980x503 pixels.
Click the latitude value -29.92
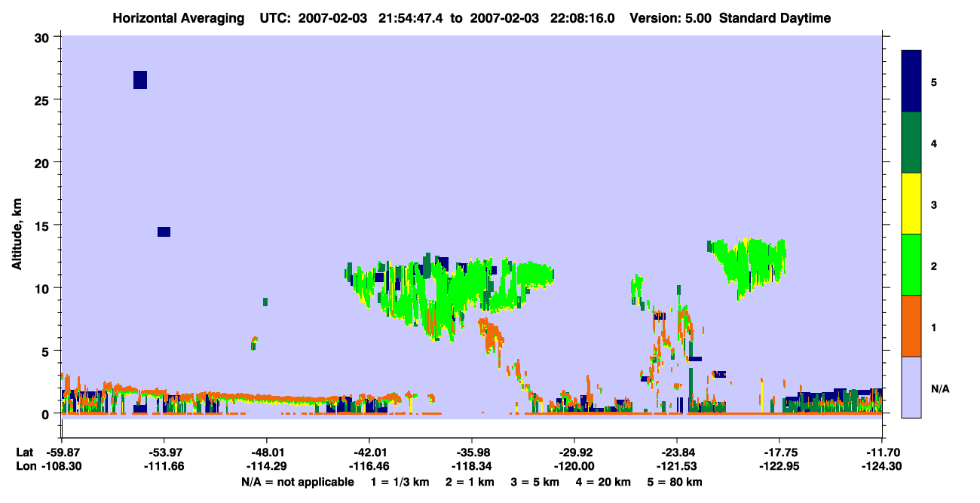574,452
